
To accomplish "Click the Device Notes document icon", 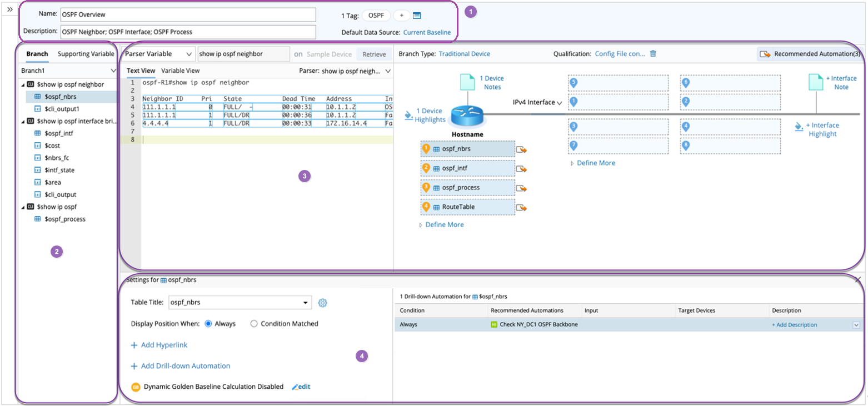I will pyautogui.click(x=468, y=82).
